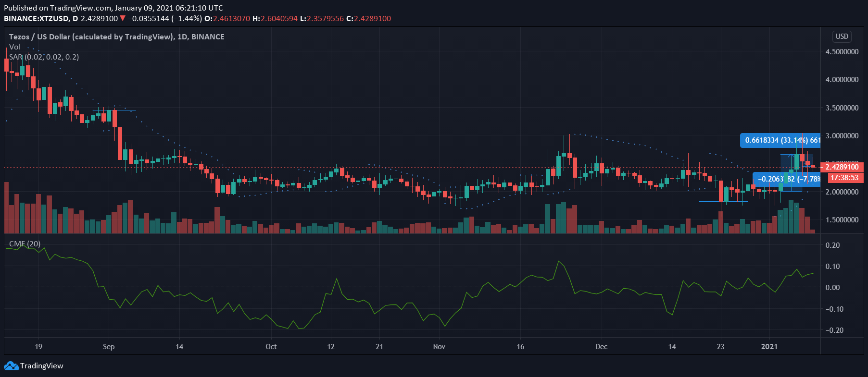868x377 pixels.
Task: Click the current price label 2.4289100
Action: pos(842,167)
